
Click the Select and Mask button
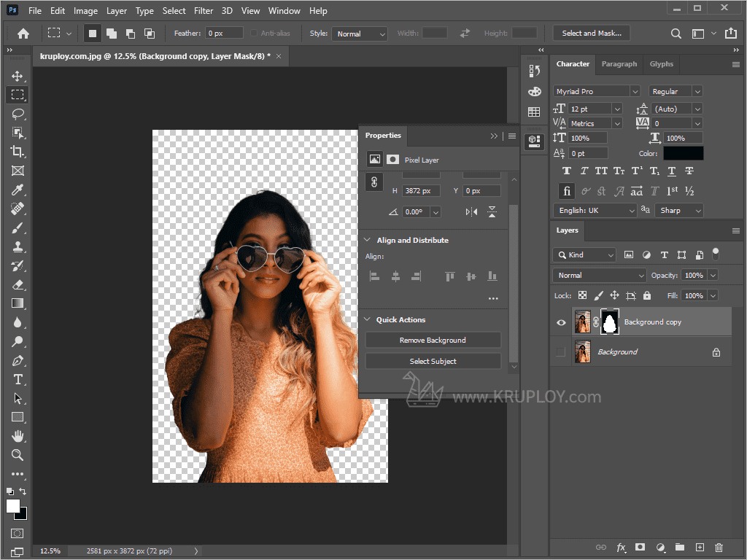[x=591, y=34]
